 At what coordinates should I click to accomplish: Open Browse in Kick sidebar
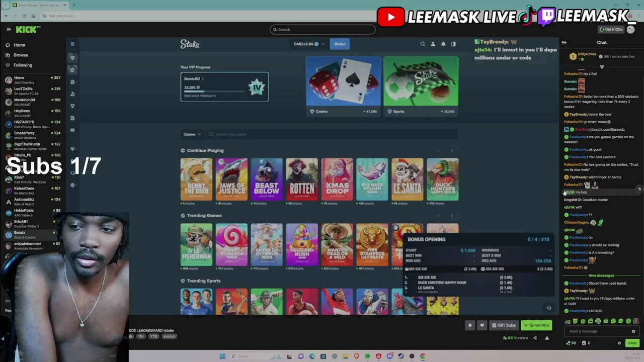[x=21, y=55]
